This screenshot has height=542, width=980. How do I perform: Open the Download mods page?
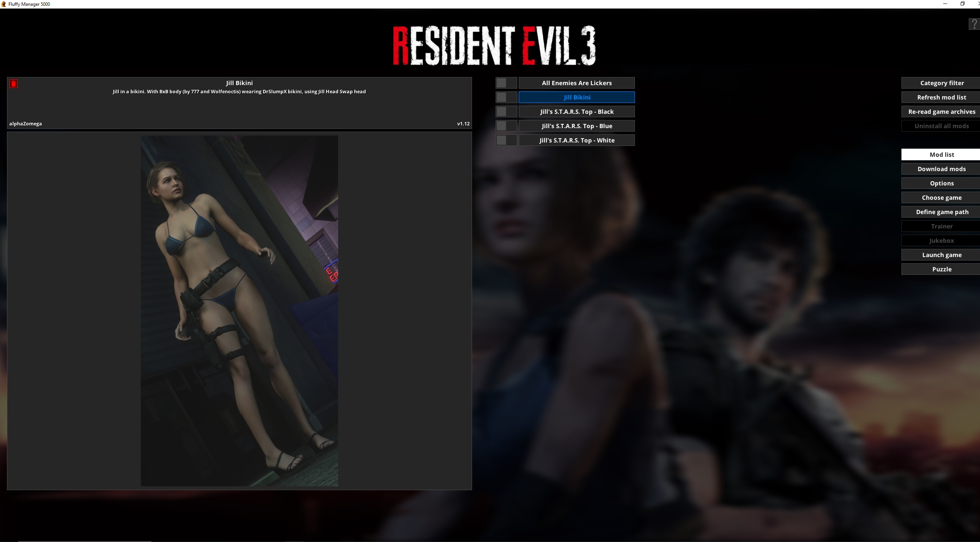(942, 169)
